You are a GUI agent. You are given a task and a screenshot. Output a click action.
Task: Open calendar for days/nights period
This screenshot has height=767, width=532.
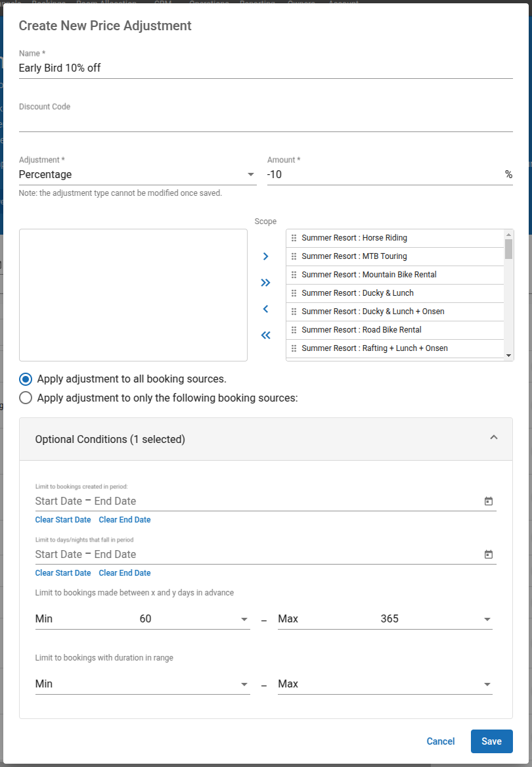coord(488,555)
